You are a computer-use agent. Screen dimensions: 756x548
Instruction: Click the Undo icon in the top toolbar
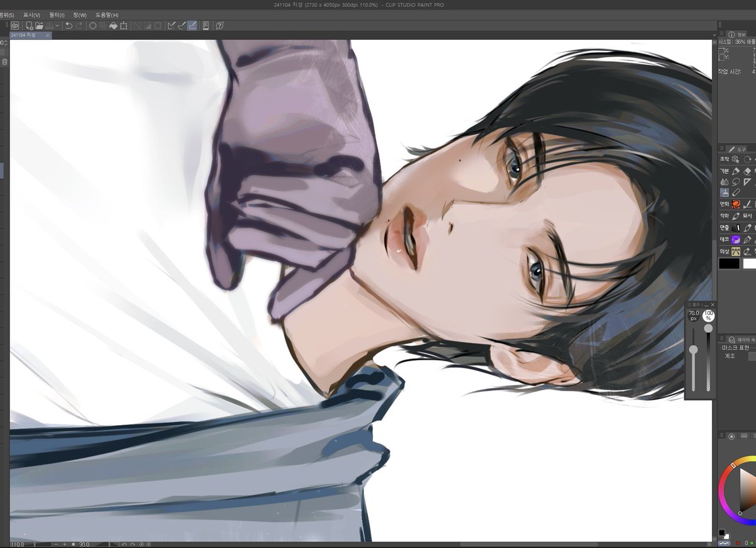(69, 26)
